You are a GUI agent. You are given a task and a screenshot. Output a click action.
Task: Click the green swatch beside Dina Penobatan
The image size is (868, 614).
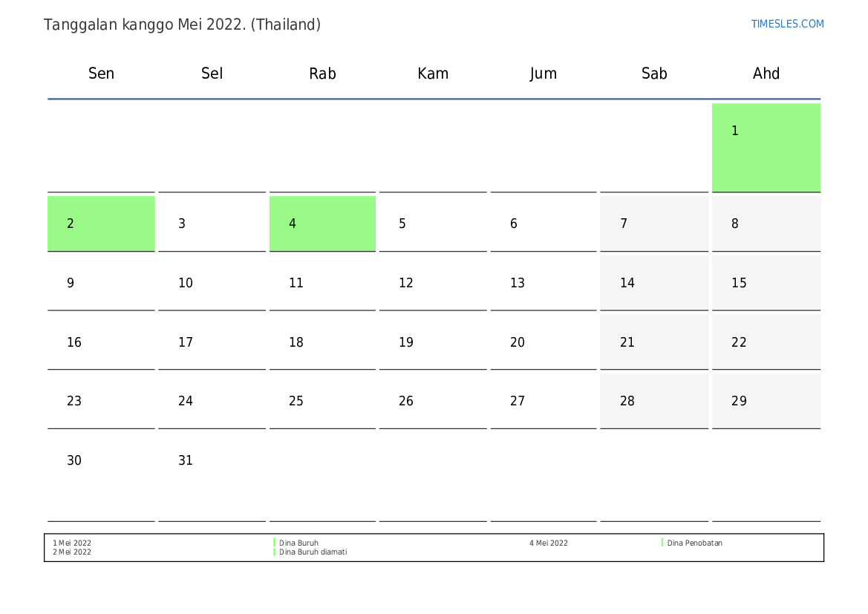pyautogui.click(x=662, y=543)
